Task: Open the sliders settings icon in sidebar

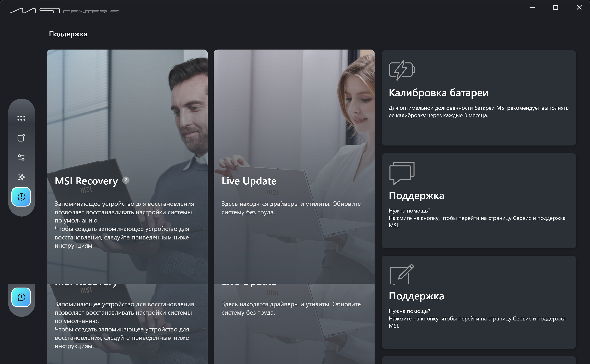Action: click(x=21, y=158)
